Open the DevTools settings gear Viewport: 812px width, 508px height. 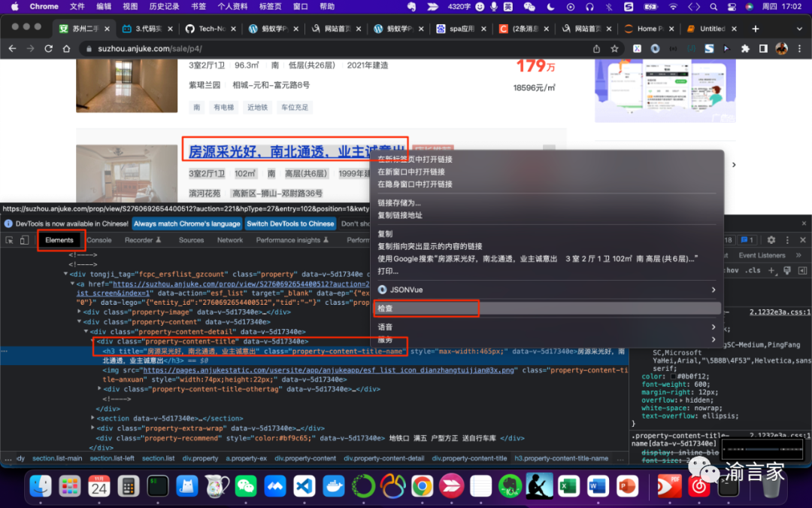point(771,240)
